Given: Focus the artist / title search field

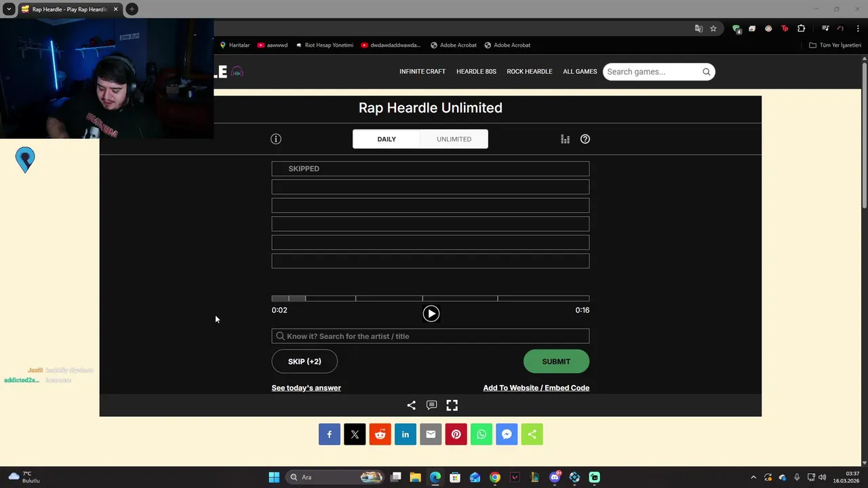Looking at the screenshot, I should 430,336.
